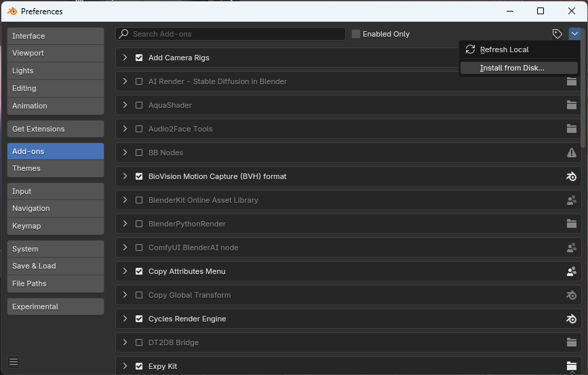Choose Install from Disk menu entry

tap(519, 68)
